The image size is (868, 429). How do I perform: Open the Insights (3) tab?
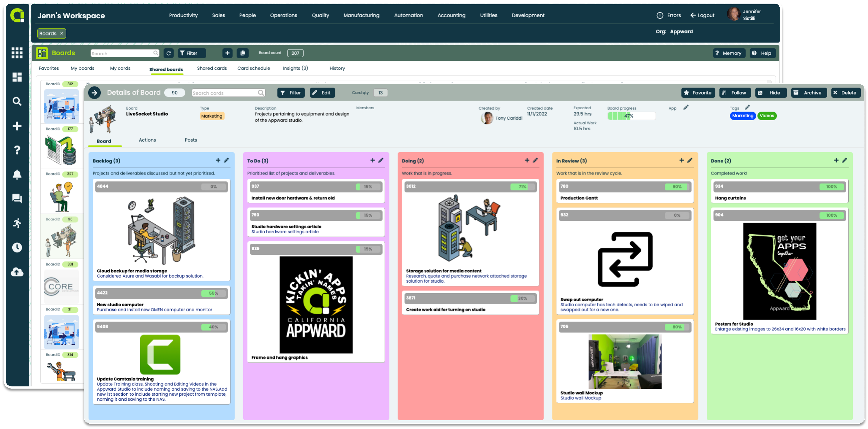point(296,68)
